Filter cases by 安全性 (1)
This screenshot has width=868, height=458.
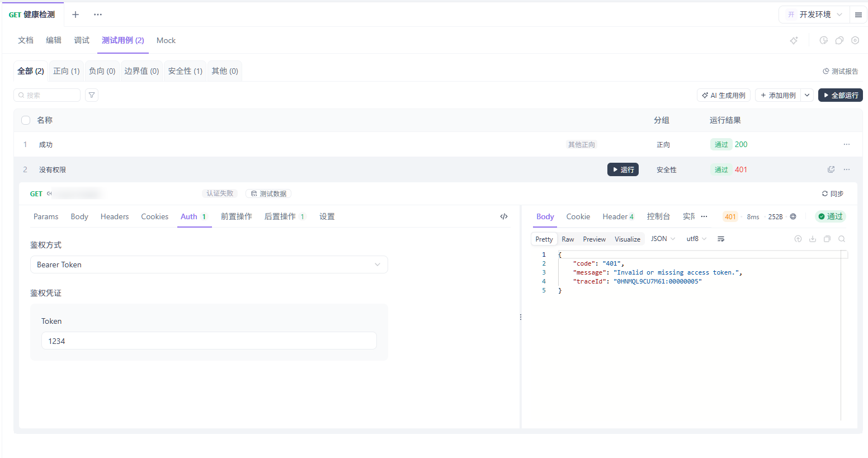click(x=185, y=71)
